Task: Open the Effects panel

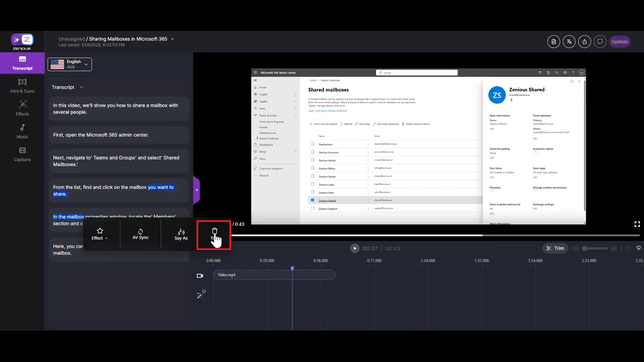Action: [x=22, y=109]
